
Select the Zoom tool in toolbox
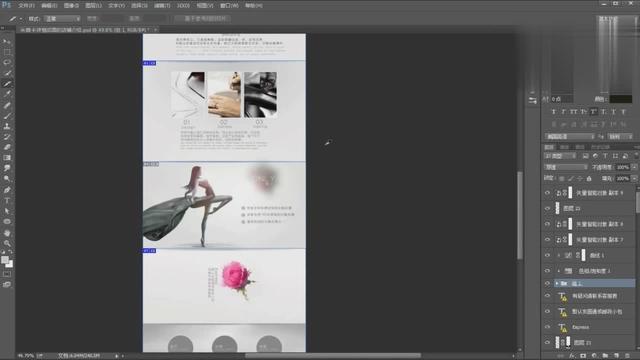pyautogui.click(x=7, y=243)
